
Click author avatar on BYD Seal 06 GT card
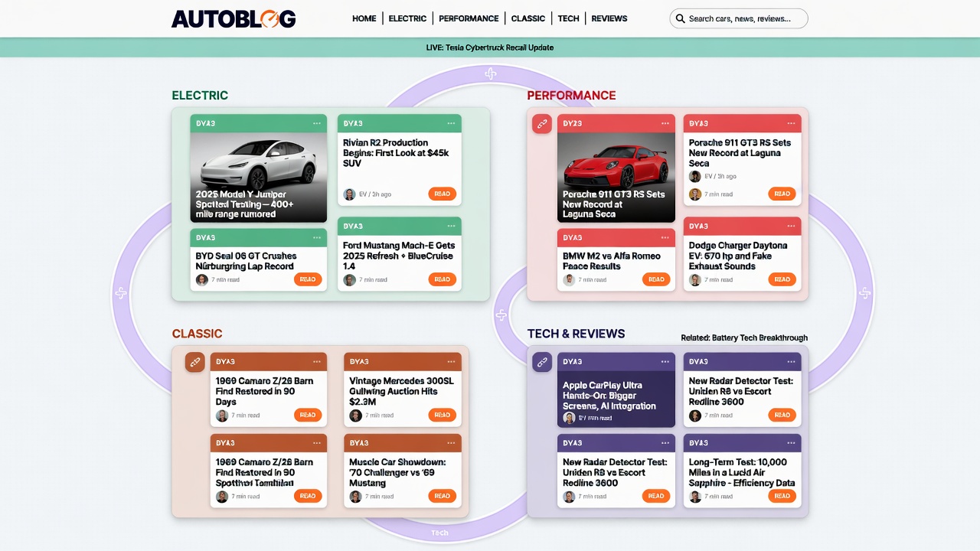(x=202, y=280)
